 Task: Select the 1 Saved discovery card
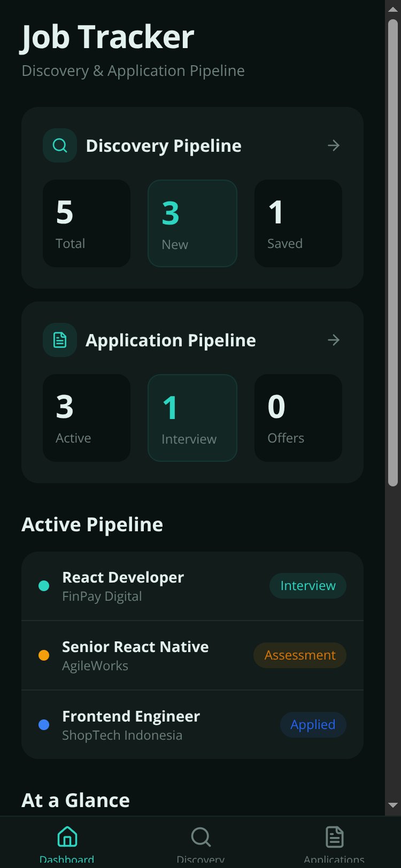pos(298,223)
